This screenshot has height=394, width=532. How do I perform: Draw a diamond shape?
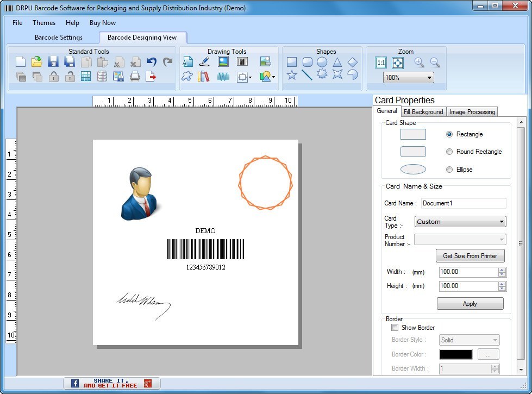pyautogui.click(x=353, y=62)
